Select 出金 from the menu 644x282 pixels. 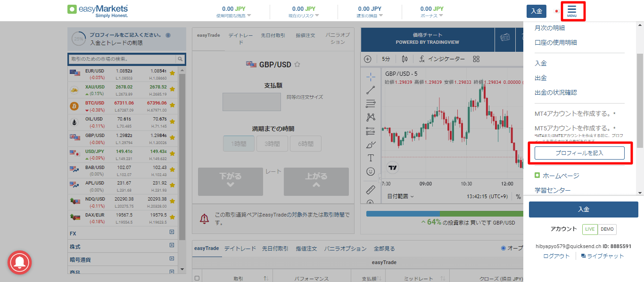pos(540,77)
